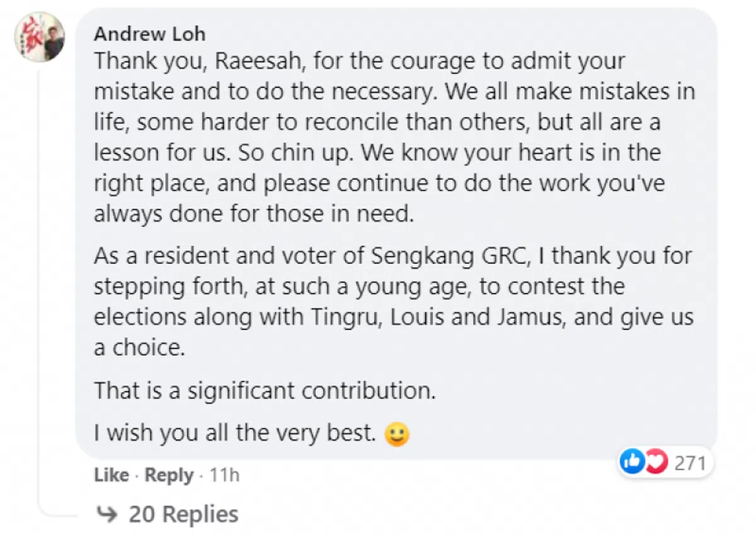This screenshot has width=756, height=535.
Task: Click the blue thumbs-up reaction icon
Action: pyautogui.click(x=631, y=463)
